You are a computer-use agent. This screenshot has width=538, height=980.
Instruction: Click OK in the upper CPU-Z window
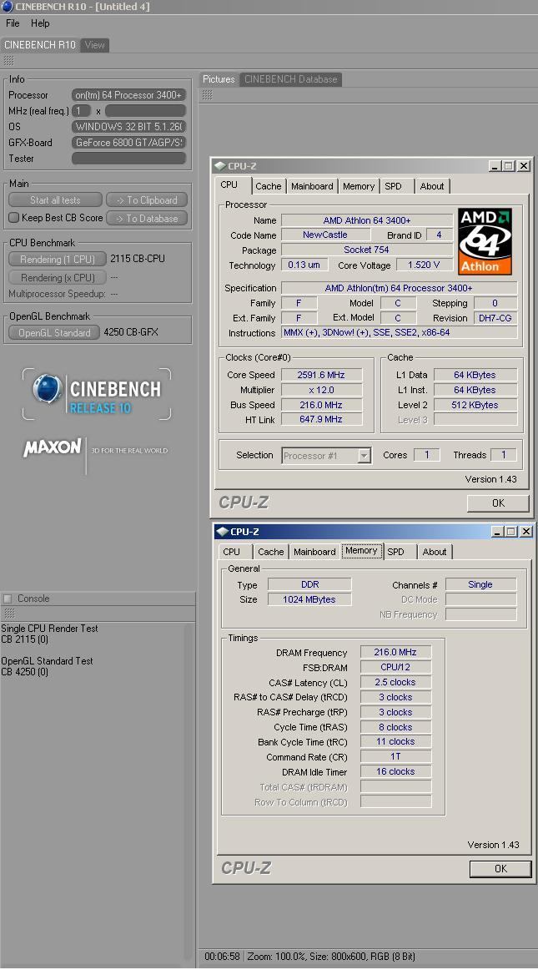pyautogui.click(x=498, y=503)
